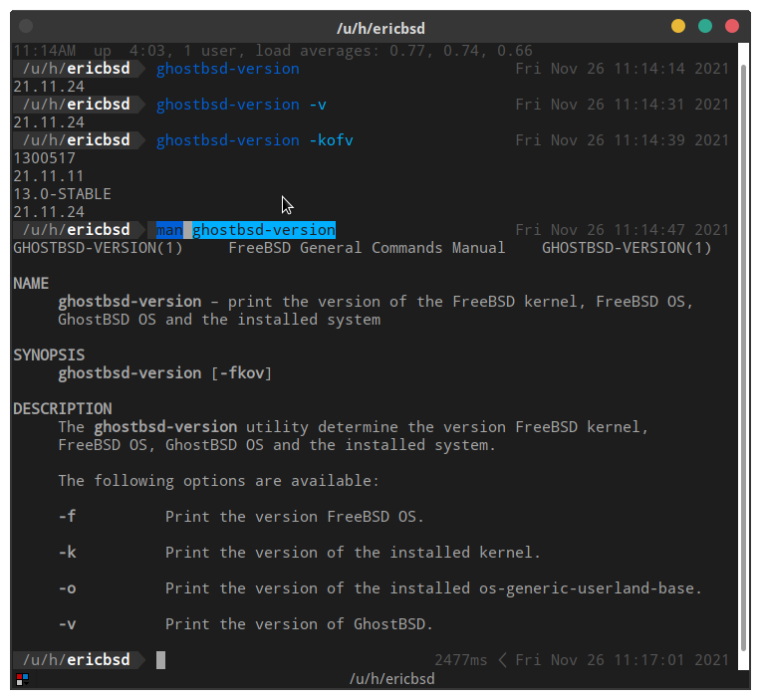
Task: Click the 'NAME' section heading
Action: (x=31, y=284)
